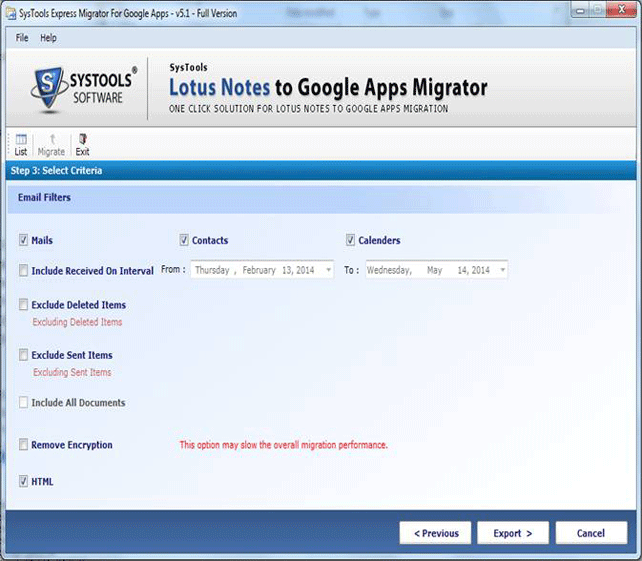Click the Migrate arrow icon
The width and height of the screenshot is (642, 561).
[x=52, y=139]
